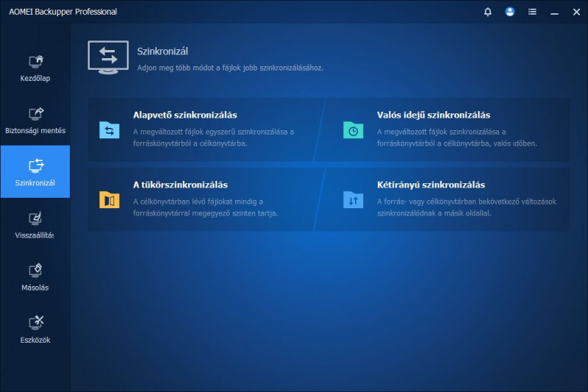588x392 pixels.
Task: Click the Visszaállítás sidebar icon
Action: point(35,218)
